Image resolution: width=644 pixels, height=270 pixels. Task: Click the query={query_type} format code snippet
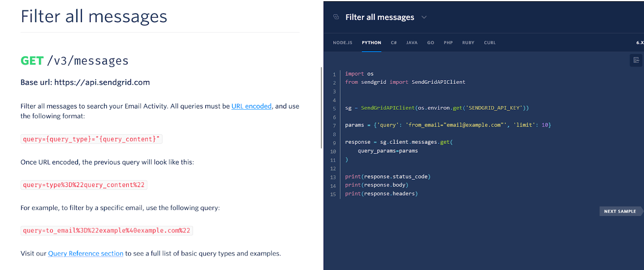(91, 139)
